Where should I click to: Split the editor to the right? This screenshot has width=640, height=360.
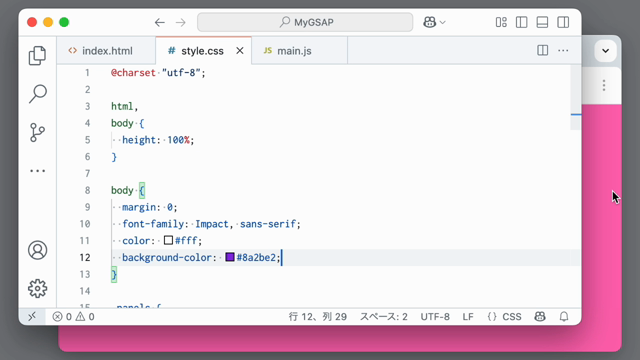tap(542, 51)
